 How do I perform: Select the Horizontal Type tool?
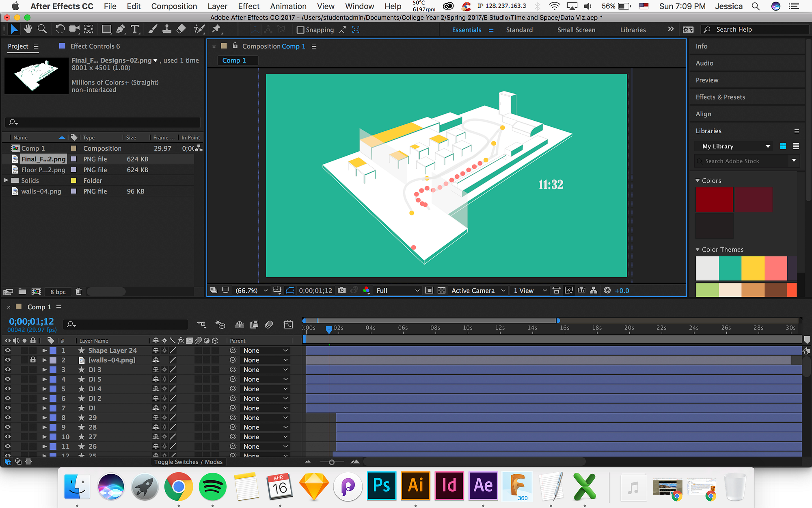click(135, 29)
